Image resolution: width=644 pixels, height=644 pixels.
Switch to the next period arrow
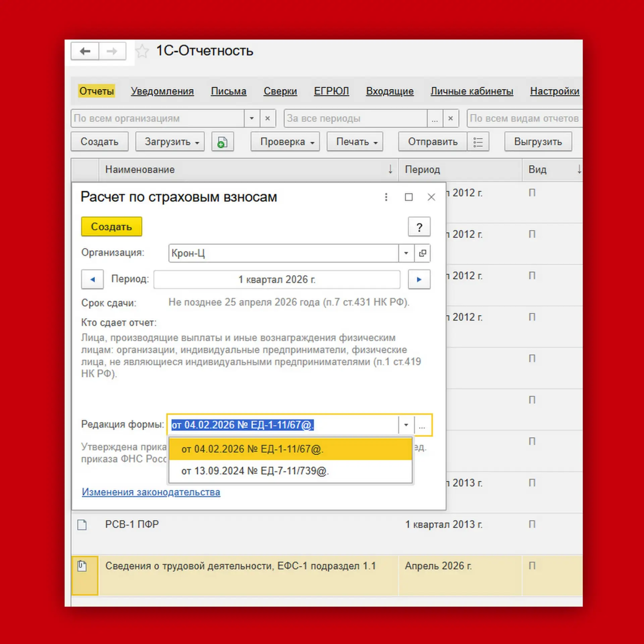point(419,279)
